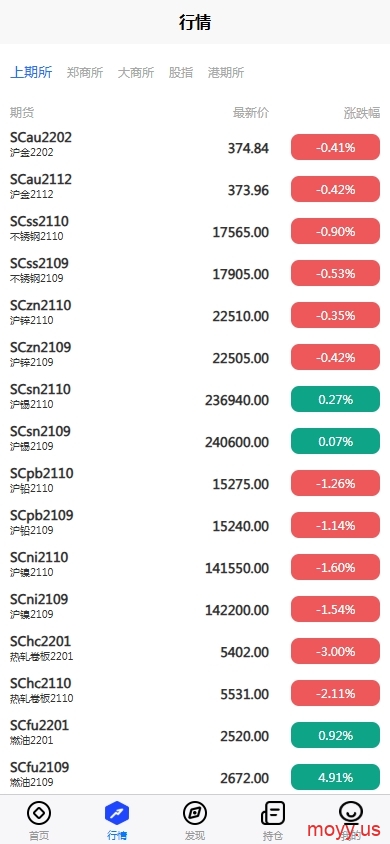Tap the 0.27% green change badge
Viewport: 390px width, 844px height.
(x=336, y=399)
